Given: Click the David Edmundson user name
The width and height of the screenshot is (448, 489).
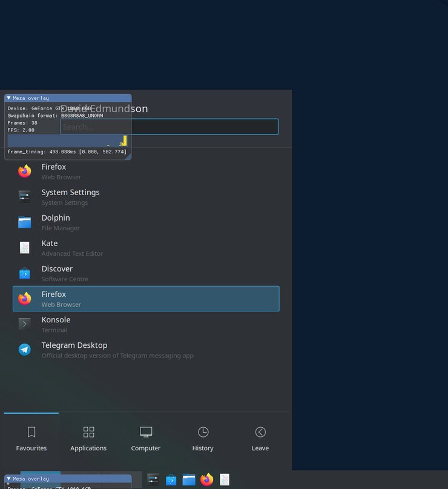Looking at the screenshot, I should pos(104,108).
